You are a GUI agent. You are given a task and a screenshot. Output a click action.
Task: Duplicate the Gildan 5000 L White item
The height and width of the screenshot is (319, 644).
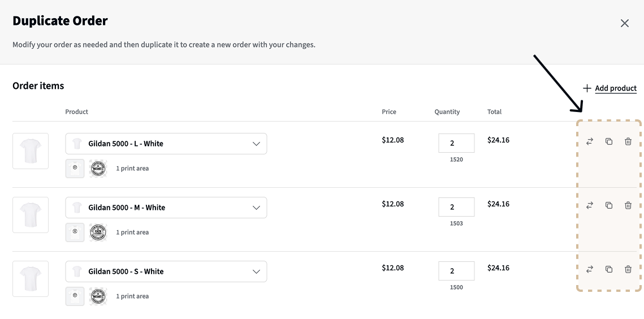point(609,141)
